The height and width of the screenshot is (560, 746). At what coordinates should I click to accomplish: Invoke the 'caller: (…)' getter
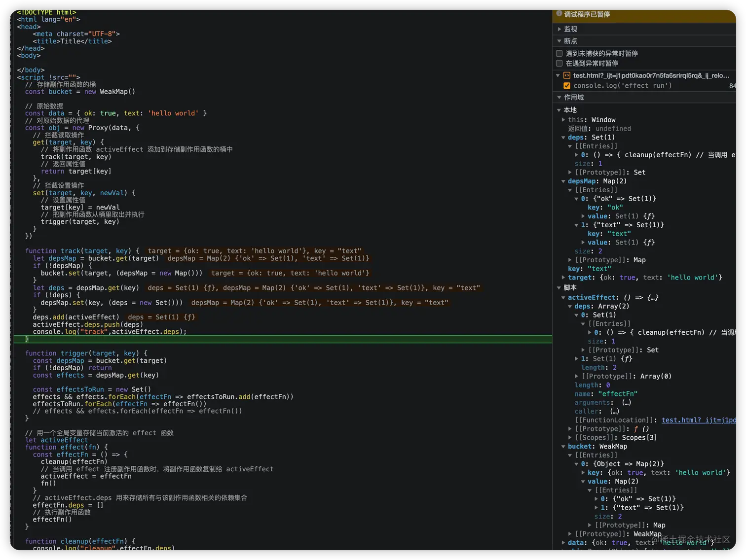coord(615,411)
